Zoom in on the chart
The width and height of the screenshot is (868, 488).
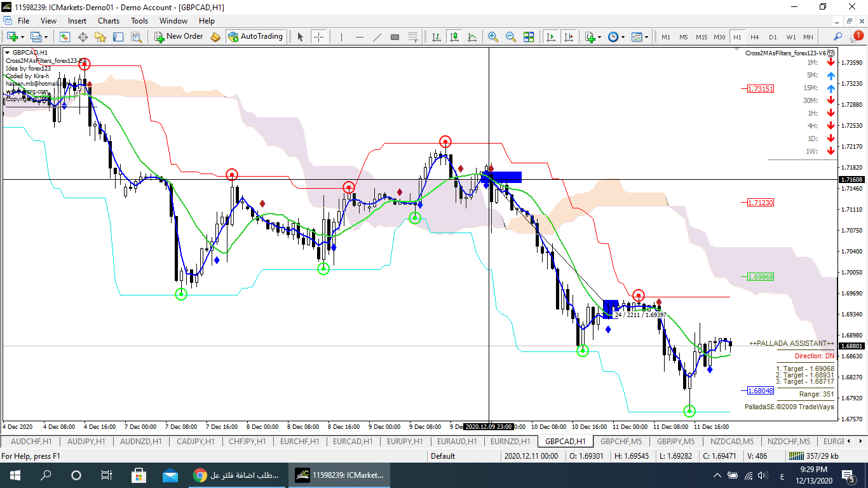492,37
